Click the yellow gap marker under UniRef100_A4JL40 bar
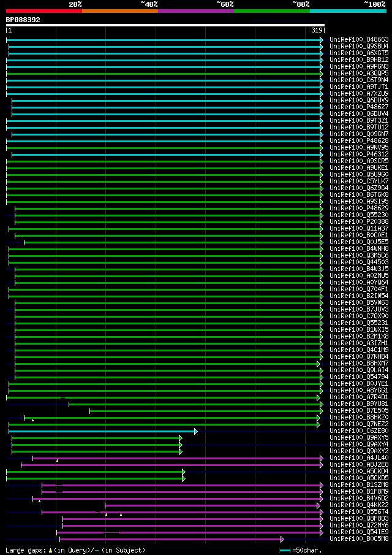Image resolution: width=392 pixels, height=555 pixels. 57,461
